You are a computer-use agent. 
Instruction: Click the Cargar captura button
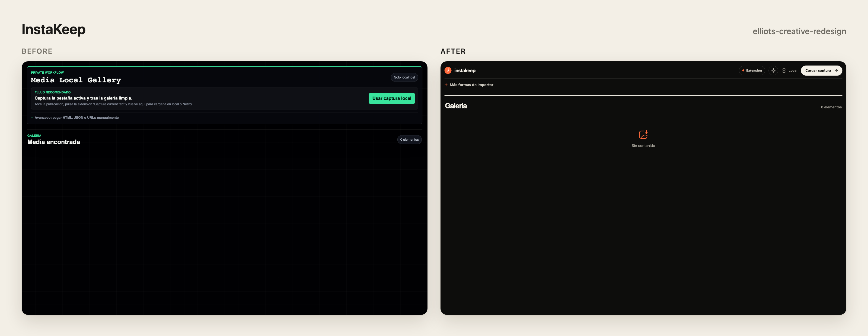coord(822,70)
